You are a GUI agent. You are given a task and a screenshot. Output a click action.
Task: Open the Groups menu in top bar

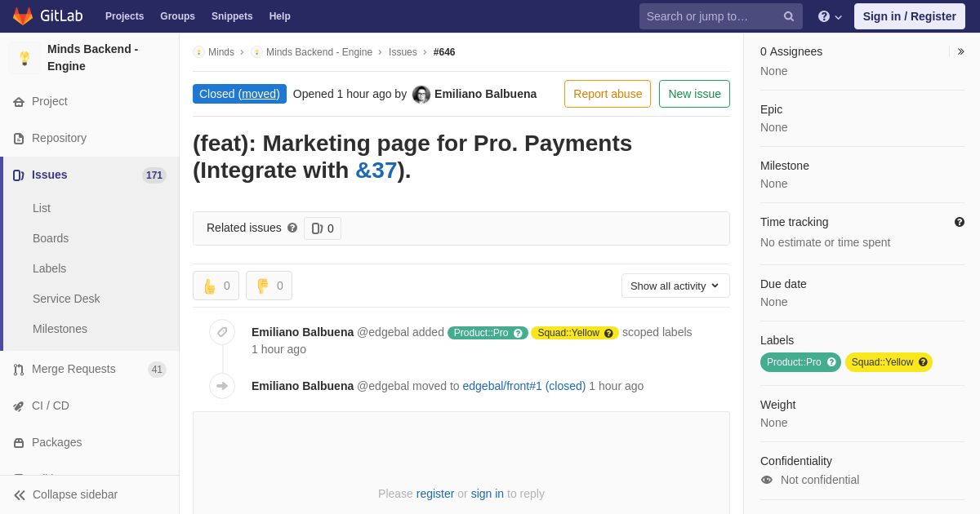pos(177,16)
